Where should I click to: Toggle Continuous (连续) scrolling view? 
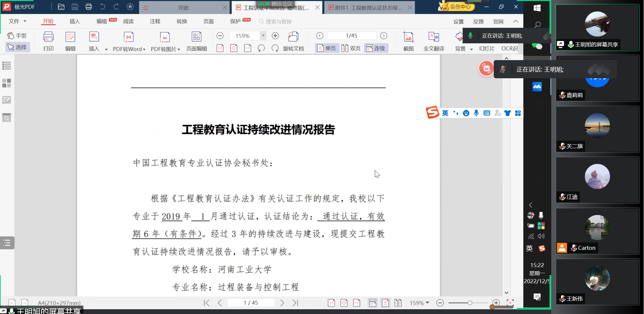tap(376, 48)
